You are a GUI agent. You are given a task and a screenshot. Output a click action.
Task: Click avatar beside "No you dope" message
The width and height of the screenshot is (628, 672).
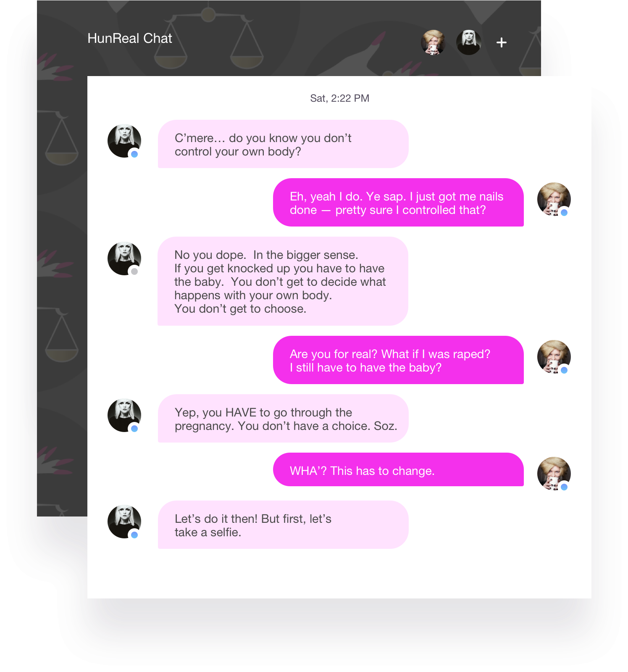pos(124,258)
